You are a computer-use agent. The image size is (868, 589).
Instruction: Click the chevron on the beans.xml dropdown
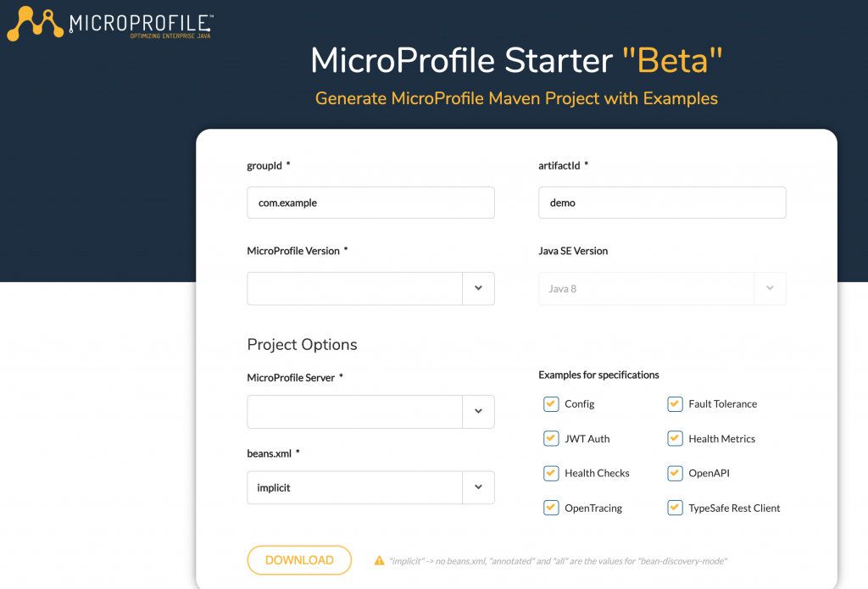point(480,487)
